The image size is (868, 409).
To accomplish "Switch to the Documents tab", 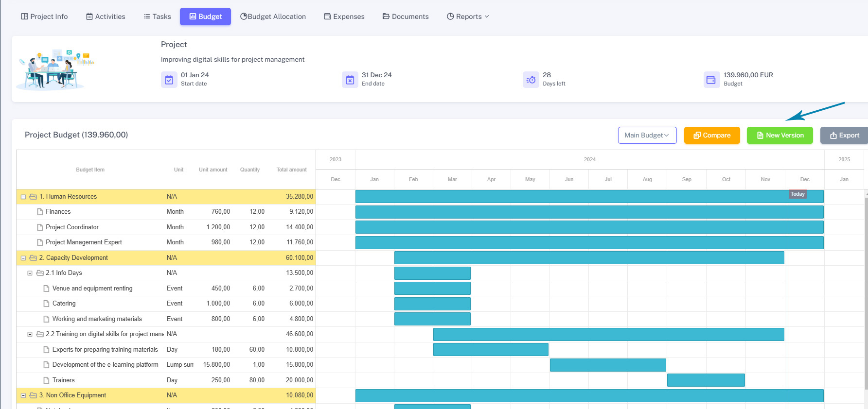I will pos(406,17).
